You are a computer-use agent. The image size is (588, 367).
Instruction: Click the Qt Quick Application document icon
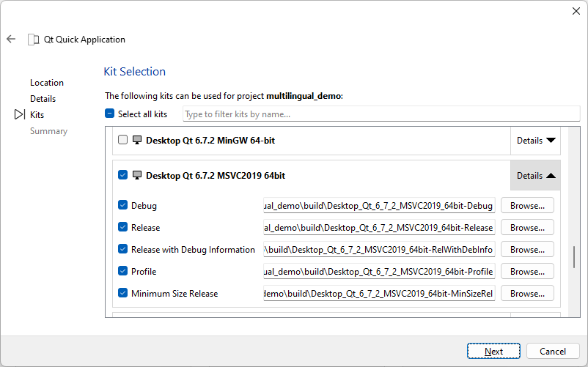[34, 40]
